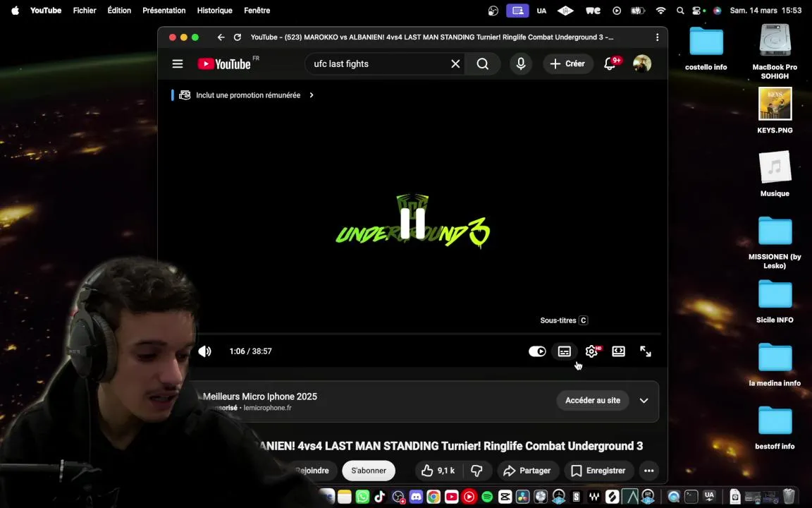Open the more actions three-dot button
Viewport: 812px width, 508px height.
pyautogui.click(x=649, y=471)
